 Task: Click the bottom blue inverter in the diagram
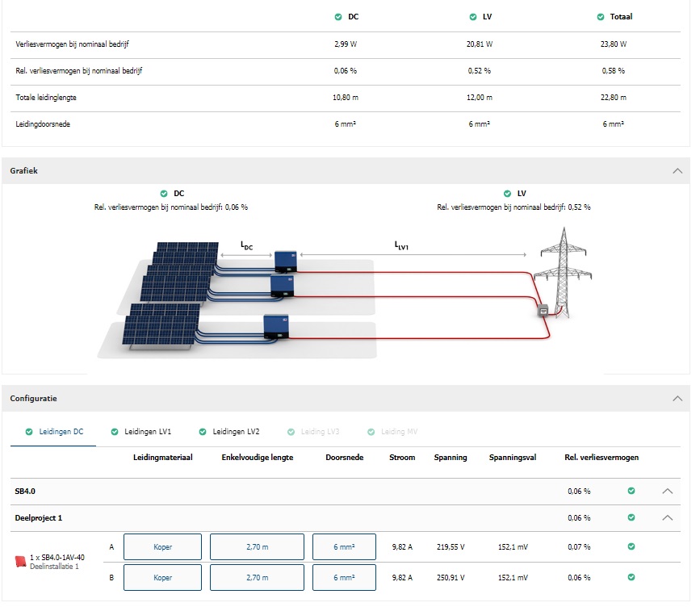click(276, 327)
